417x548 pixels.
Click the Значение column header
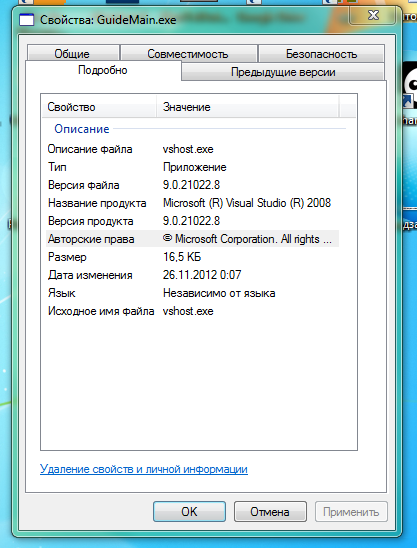tap(247, 107)
